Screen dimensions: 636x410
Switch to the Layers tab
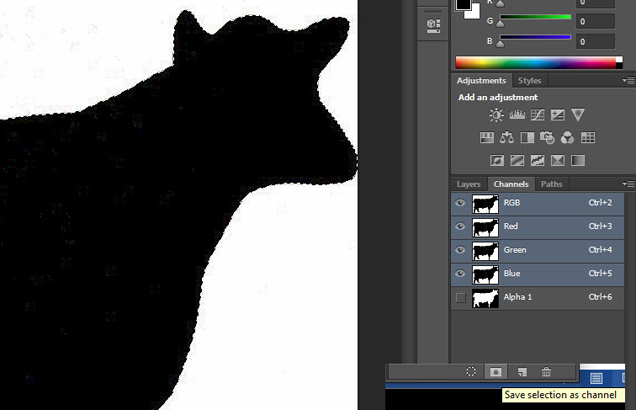tap(469, 185)
